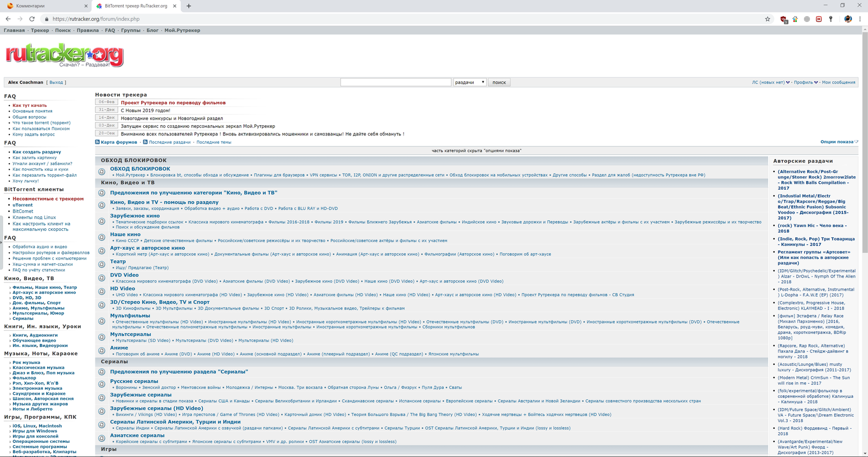Viewport: 868px width, 457px height.
Task: Click the rutracker.org logo
Action: click(65, 55)
